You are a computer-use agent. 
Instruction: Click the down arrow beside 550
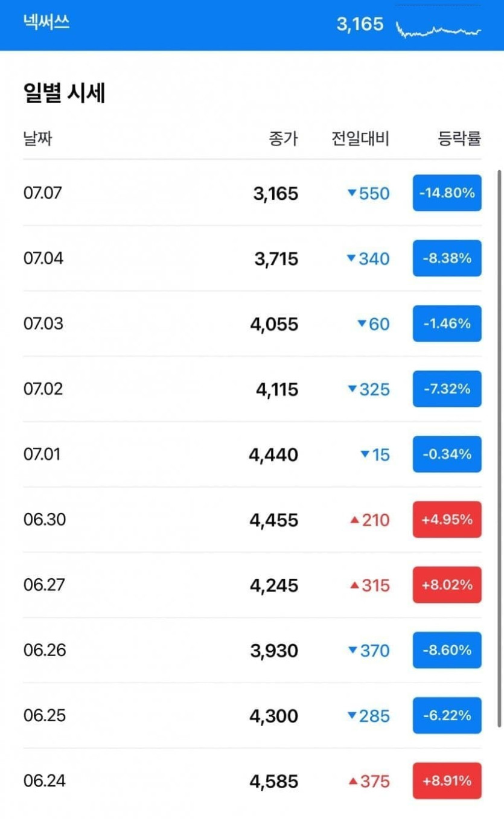352,194
